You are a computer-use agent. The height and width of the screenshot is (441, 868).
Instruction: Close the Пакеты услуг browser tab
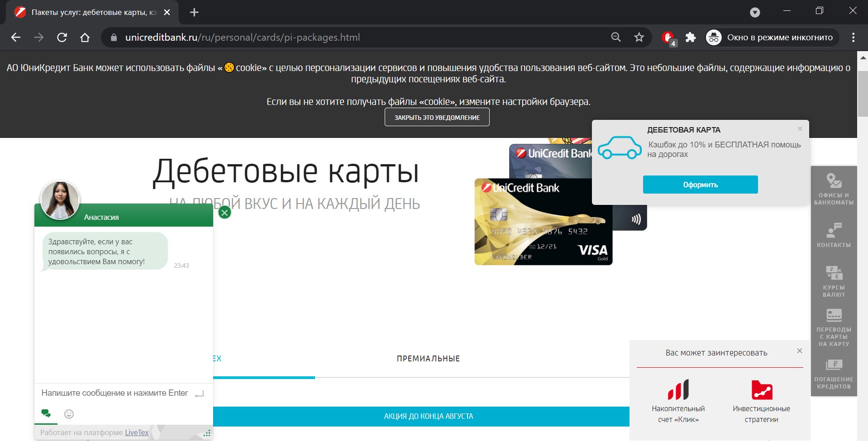tap(167, 12)
